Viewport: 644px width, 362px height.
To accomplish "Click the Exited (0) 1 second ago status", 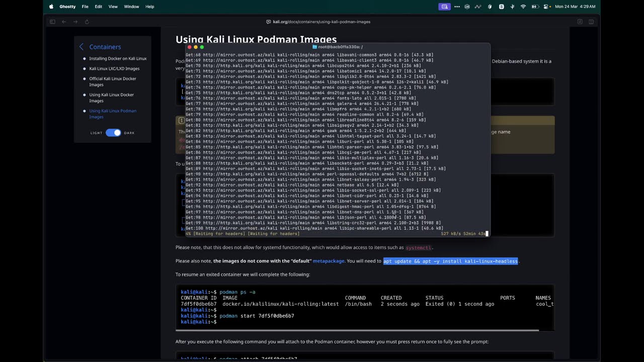I will tap(460, 304).
